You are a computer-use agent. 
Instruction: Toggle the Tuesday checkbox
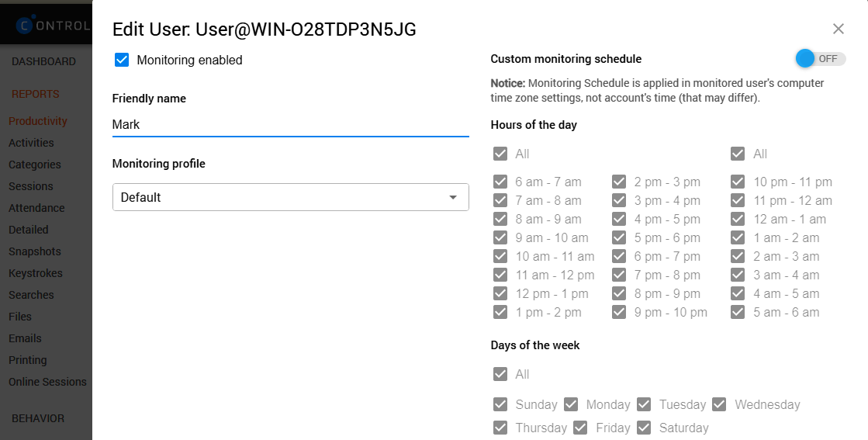point(644,404)
